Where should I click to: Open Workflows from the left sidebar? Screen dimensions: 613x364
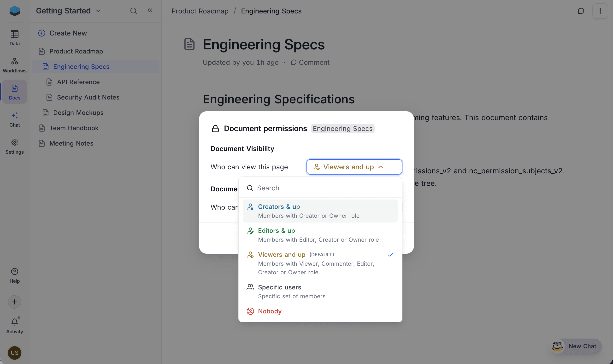[x=14, y=65]
